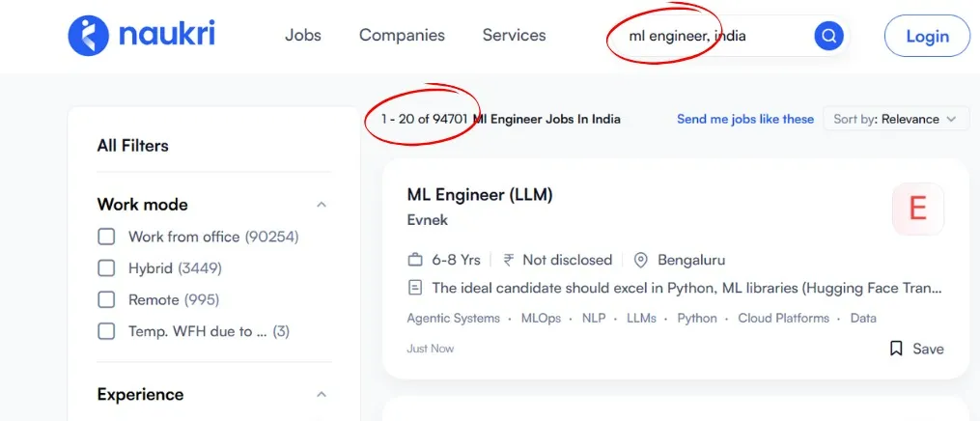Collapse the Experience filter section
980x421 pixels.
322,395
